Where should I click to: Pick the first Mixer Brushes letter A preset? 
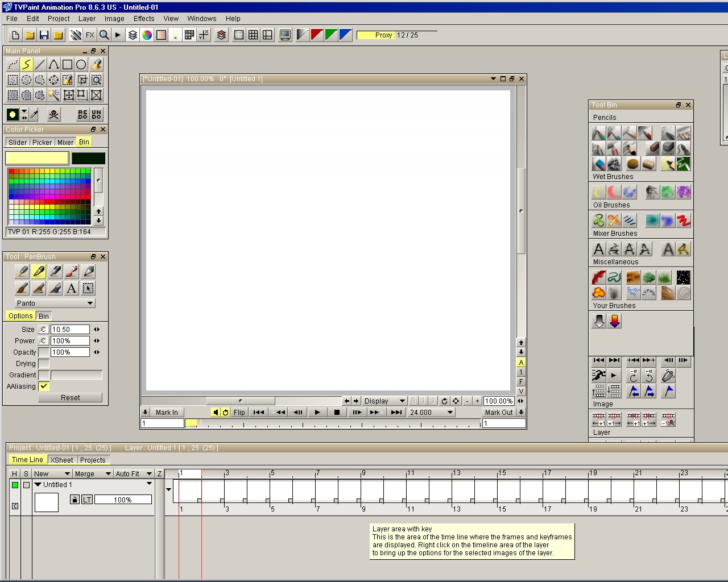[x=598, y=248]
